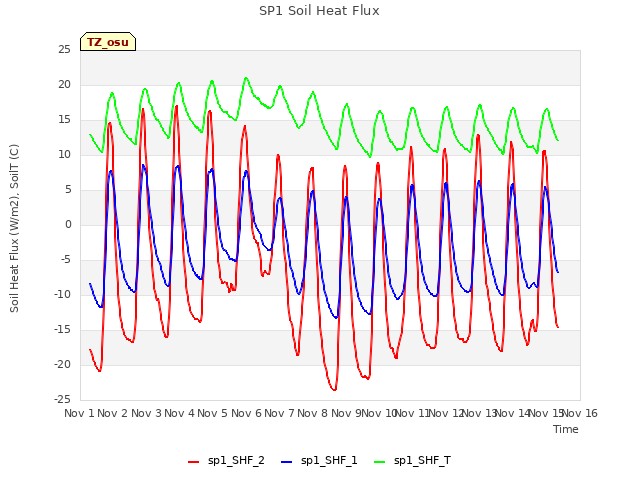Click the Nov 8 x-axis tick label
The image size is (640, 480).
coord(312,413)
